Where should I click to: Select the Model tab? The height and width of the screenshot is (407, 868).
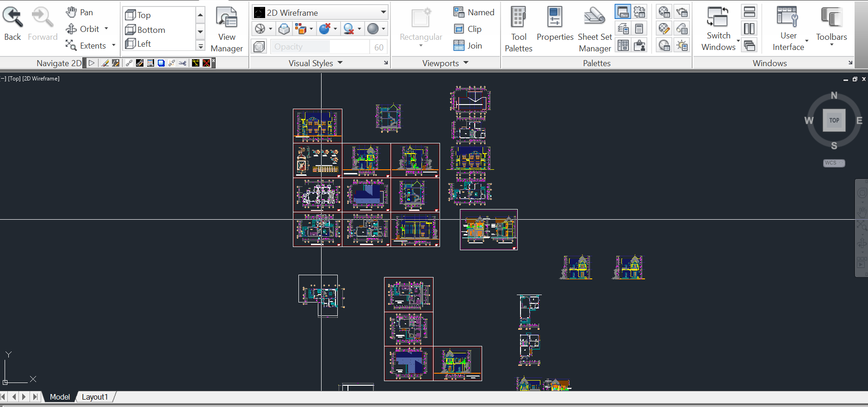[60, 397]
